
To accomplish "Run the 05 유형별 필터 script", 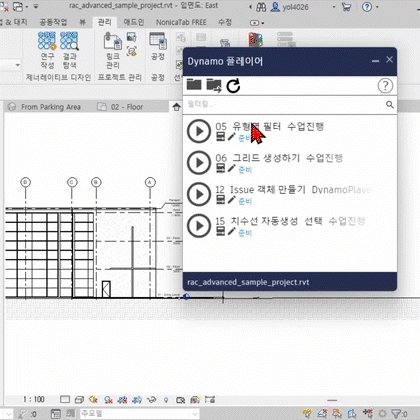I will coord(199,131).
